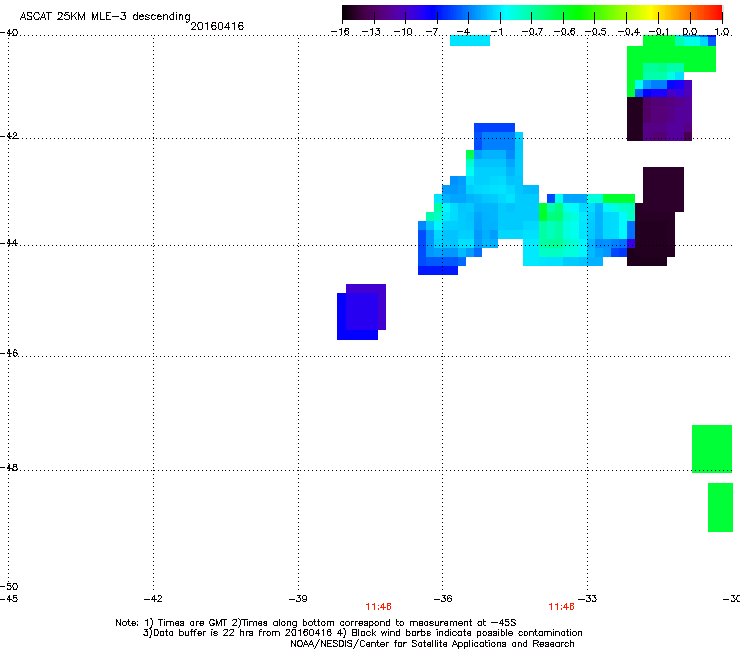Select the 20160416 date in the plot header
The width and height of the screenshot is (740, 650).
[x=217, y=26]
